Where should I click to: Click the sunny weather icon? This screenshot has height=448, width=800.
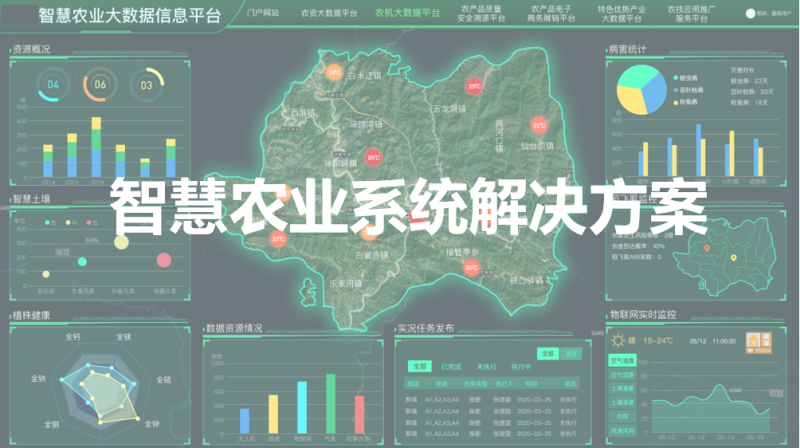tap(616, 340)
